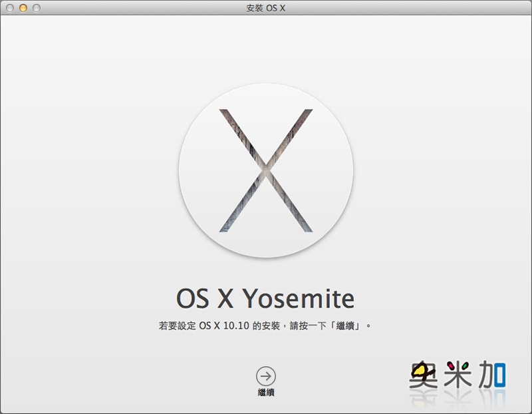Image resolution: width=532 pixels, height=414 pixels.
Task: Click the OS X Yosemite heading text
Action: (265, 299)
